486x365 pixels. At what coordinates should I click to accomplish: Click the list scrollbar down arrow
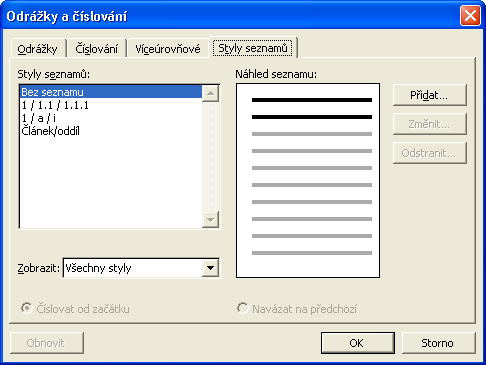tap(210, 219)
